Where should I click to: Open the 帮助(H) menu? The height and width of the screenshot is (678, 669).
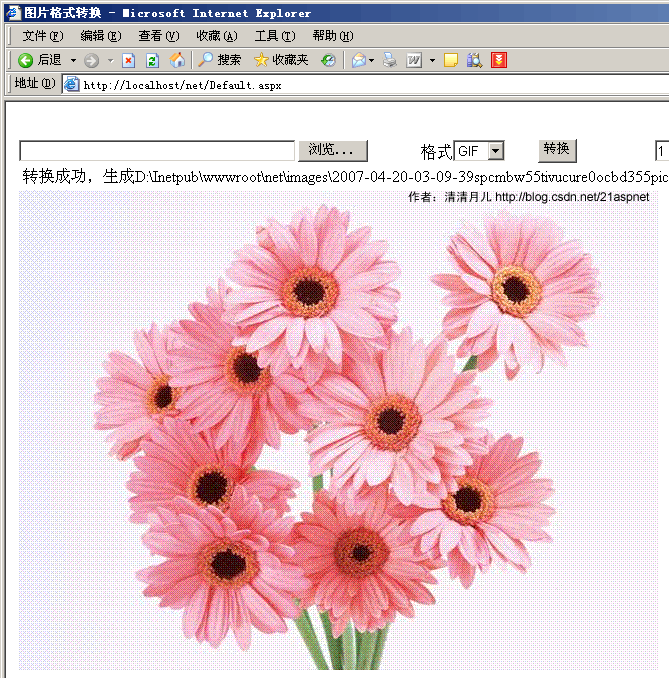(333, 36)
